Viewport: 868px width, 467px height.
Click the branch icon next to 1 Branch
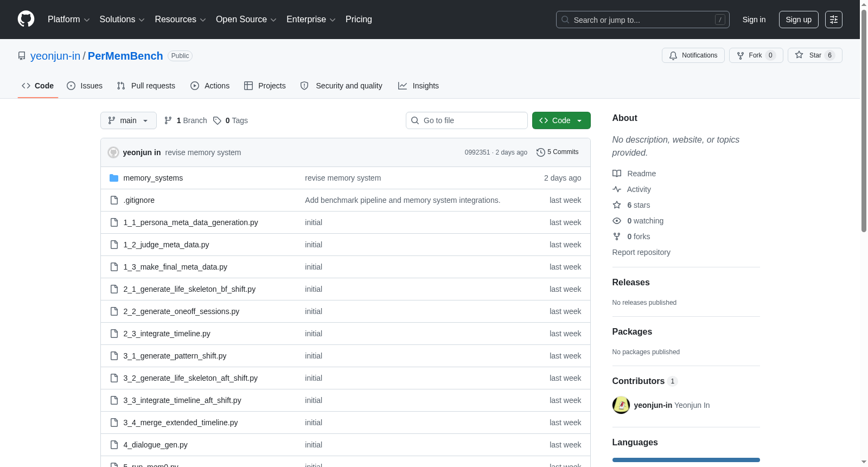(x=168, y=120)
